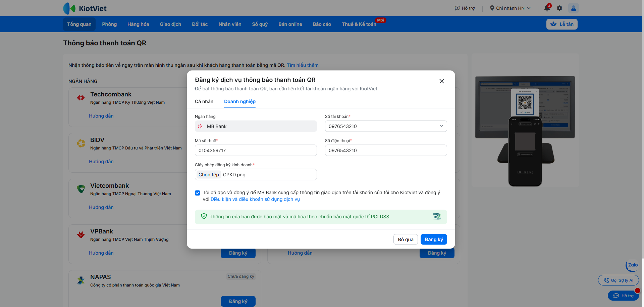The height and width of the screenshot is (307, 644).
Task: Click the Số điện thoại input field
Action: 386,150
